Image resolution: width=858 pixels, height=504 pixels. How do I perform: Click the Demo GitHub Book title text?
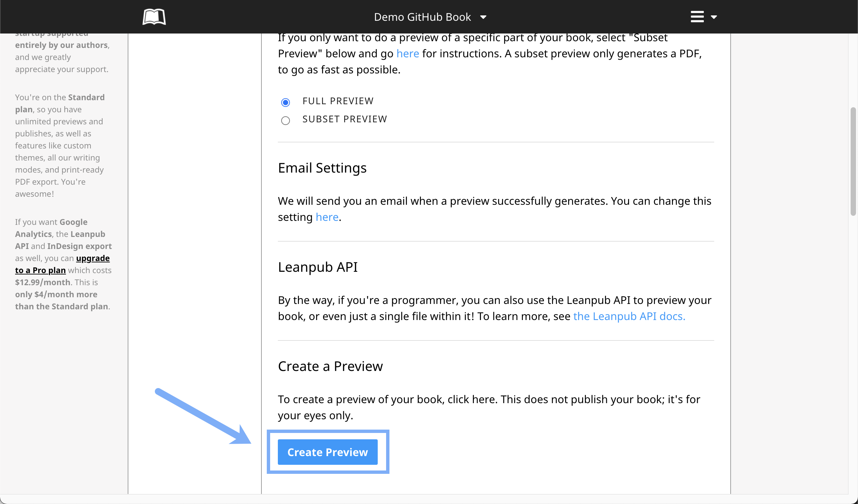(x=422, y=17)
